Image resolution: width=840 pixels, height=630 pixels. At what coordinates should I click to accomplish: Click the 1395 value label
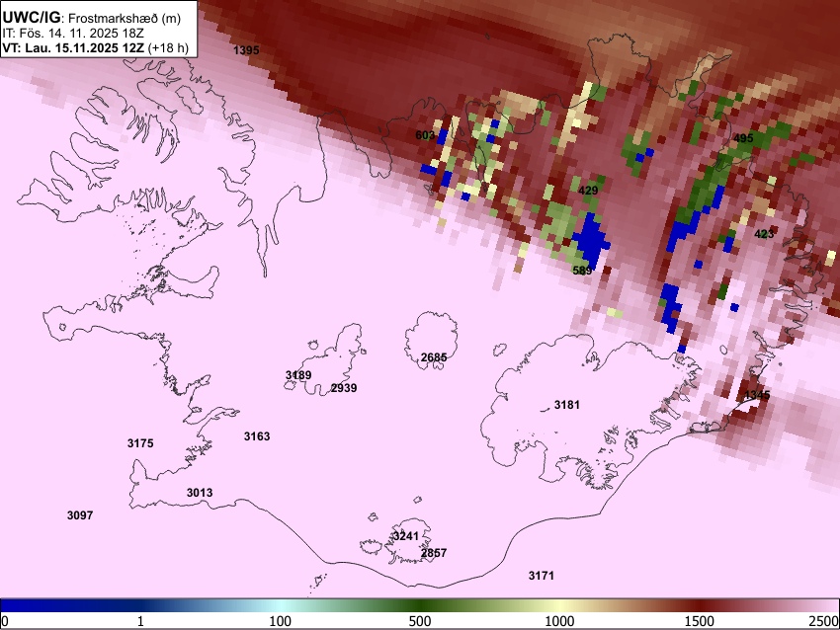coord(246,50)
